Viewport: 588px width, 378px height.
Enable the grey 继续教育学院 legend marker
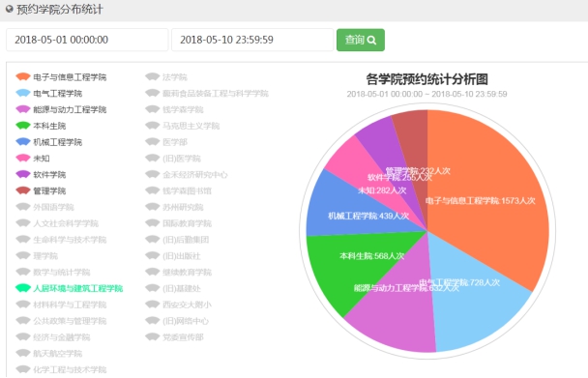click(x=152, y=272)
